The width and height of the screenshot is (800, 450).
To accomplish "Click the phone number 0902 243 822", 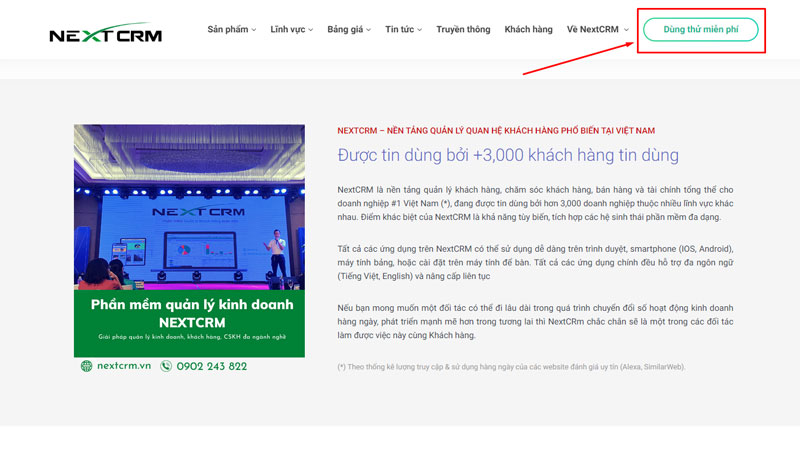I will pos(212,366).
